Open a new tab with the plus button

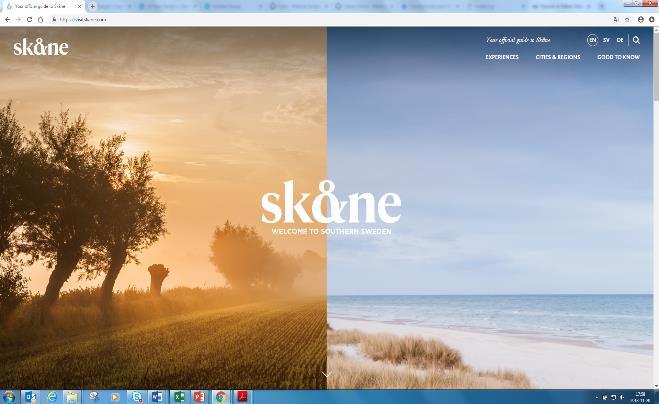92,6
